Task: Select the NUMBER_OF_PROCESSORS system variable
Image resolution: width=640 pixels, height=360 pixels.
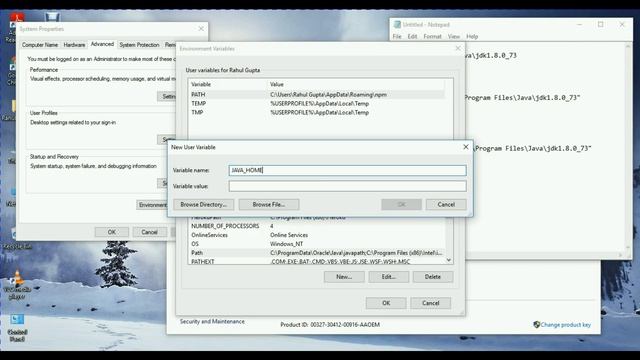Action: (317, 226)
